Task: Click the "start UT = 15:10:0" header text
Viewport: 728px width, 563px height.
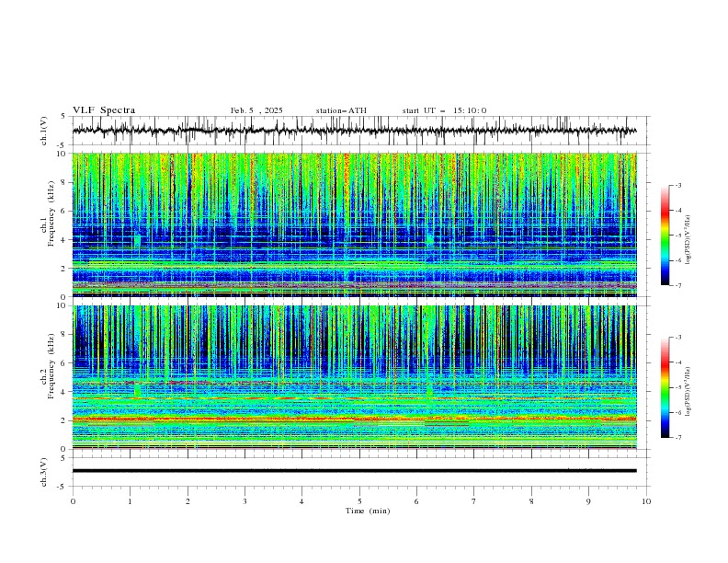Action: pos(444,110)
